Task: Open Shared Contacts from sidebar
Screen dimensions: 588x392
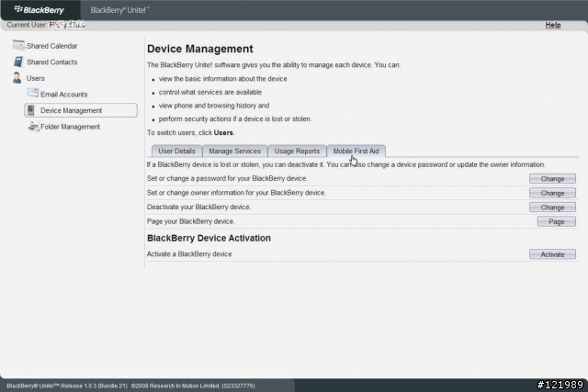Action: (x=51, y=62)
